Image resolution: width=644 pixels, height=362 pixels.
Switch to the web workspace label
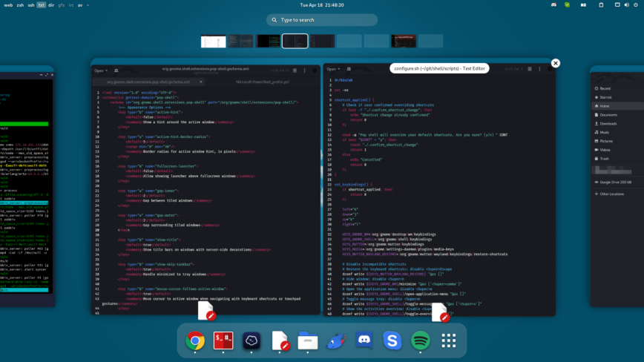[8, 5]
